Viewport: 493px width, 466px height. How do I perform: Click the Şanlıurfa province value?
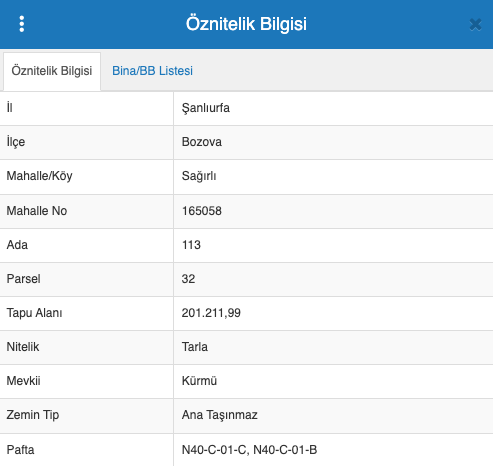(x=206, y=108)
